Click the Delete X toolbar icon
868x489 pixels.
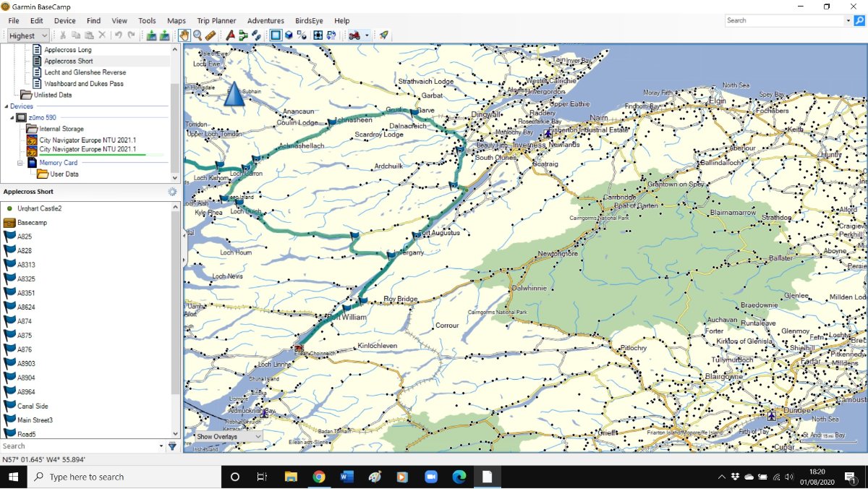[x=102, y=35]
